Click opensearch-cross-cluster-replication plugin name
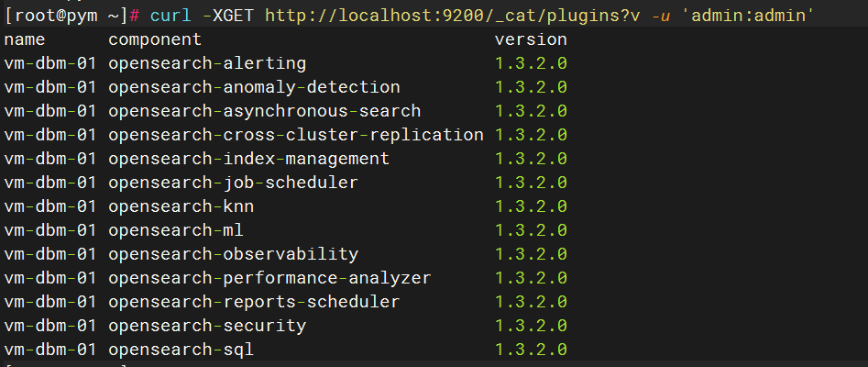This screenshot has width=868, height=367. pos(295,135)
